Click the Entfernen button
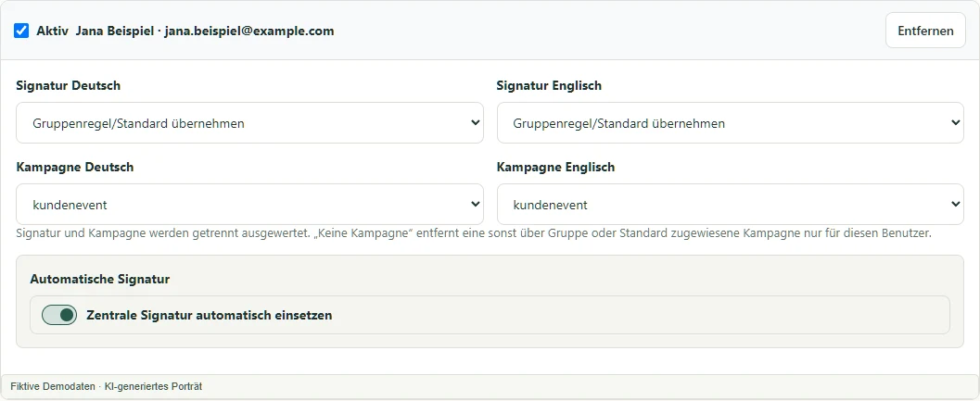This screenshot has height=401, width=980. click(925, 31)
